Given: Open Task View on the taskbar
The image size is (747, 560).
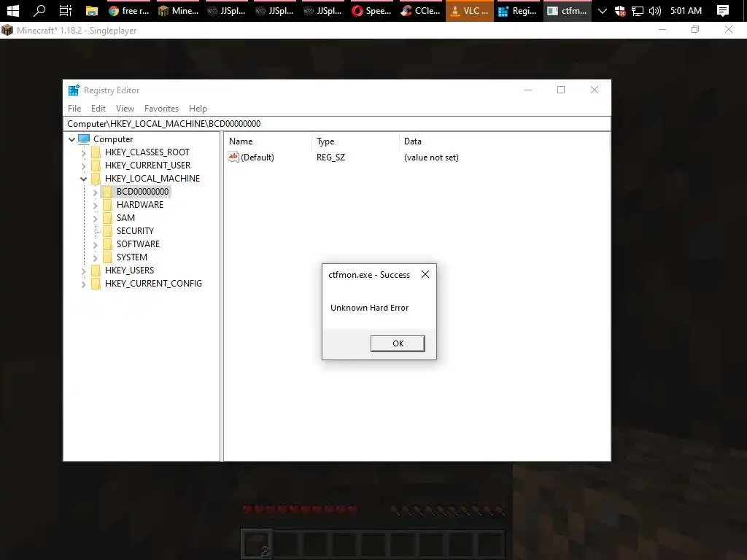Looking at the screenshot, I should 65,10.
